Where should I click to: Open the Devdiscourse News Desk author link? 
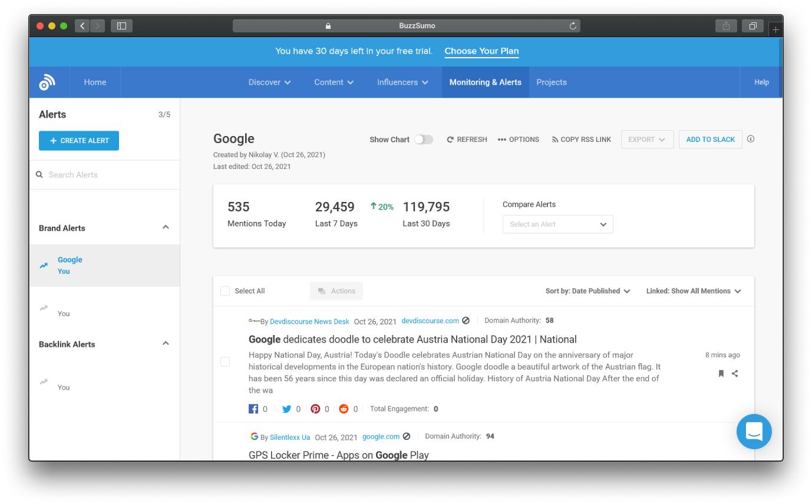(309, 321)
